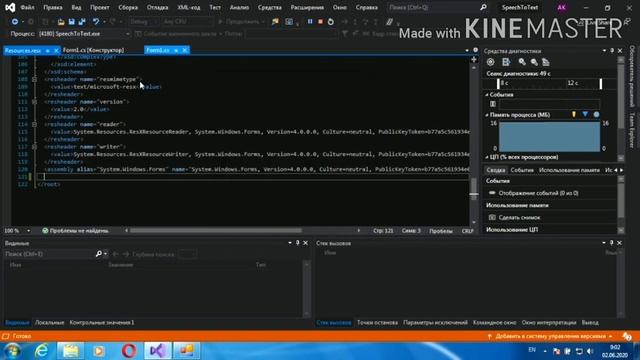This screenshot has width=640, height=360.
Task: Open Internet Explorer from the taskbar
Action: [41, 351]
